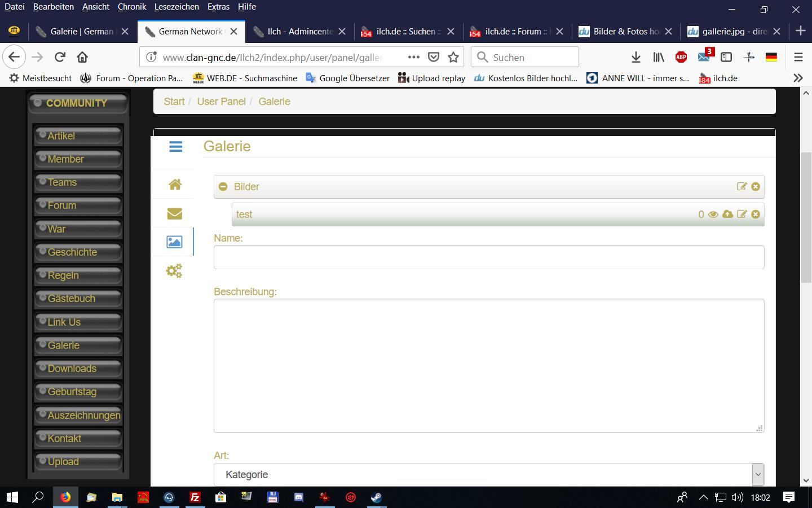Delete the Bilder category

(756, 186)
